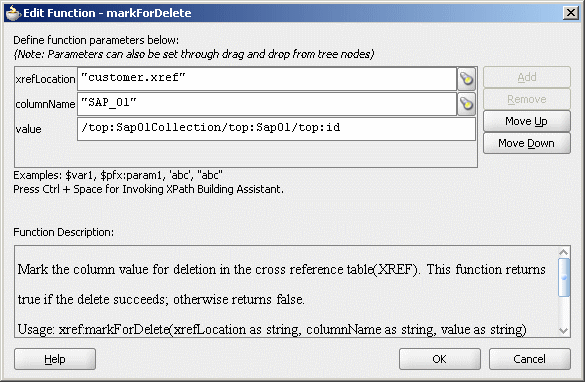
Task: Open Help for this function
Action: [55, 359]
